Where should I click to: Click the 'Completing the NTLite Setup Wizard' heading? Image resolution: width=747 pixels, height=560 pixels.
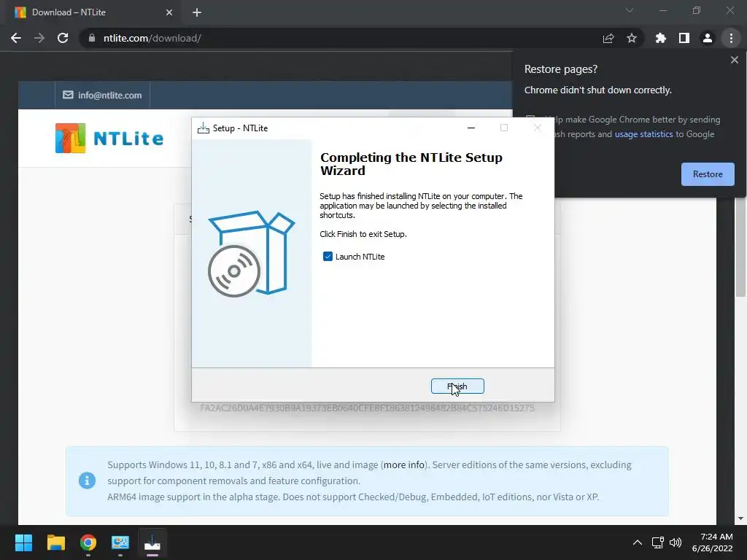click(411, 164)
